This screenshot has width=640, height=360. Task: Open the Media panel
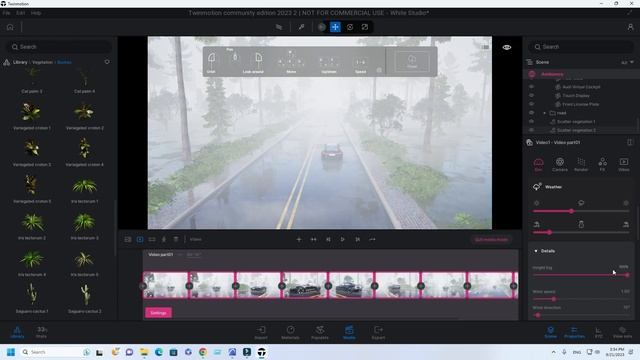[x=349, y=332]
